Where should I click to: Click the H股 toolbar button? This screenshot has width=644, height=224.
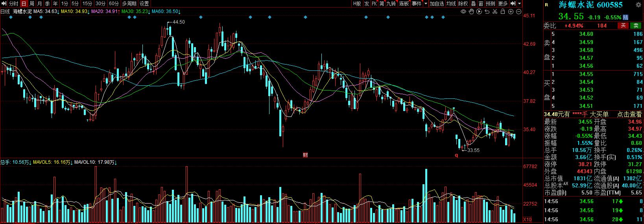pyautogui.click(x=357, y=4)
